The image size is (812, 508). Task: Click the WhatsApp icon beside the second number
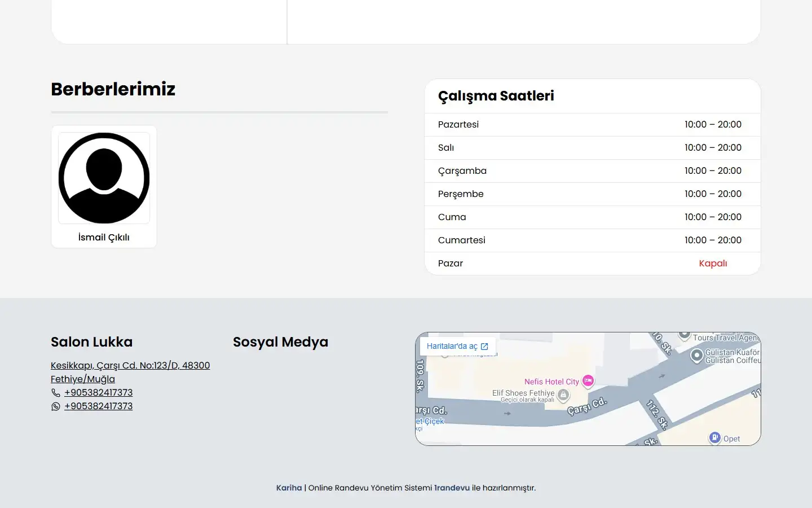(55, 406)
